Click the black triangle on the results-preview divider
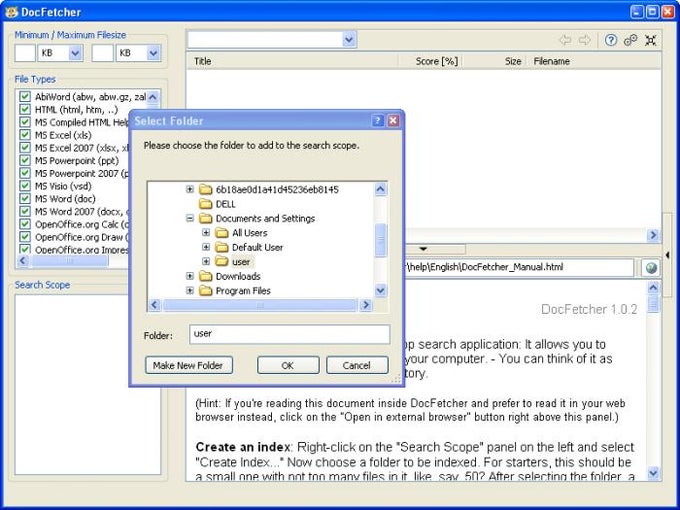Screen dimensions: 680x510 pyautogui.click(x=423, y=249)
